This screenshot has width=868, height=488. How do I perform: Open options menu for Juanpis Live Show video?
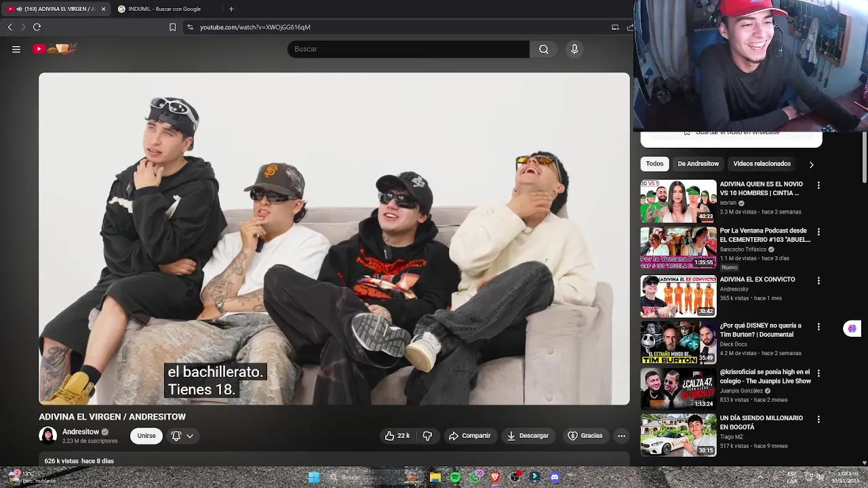pos(818,373)
